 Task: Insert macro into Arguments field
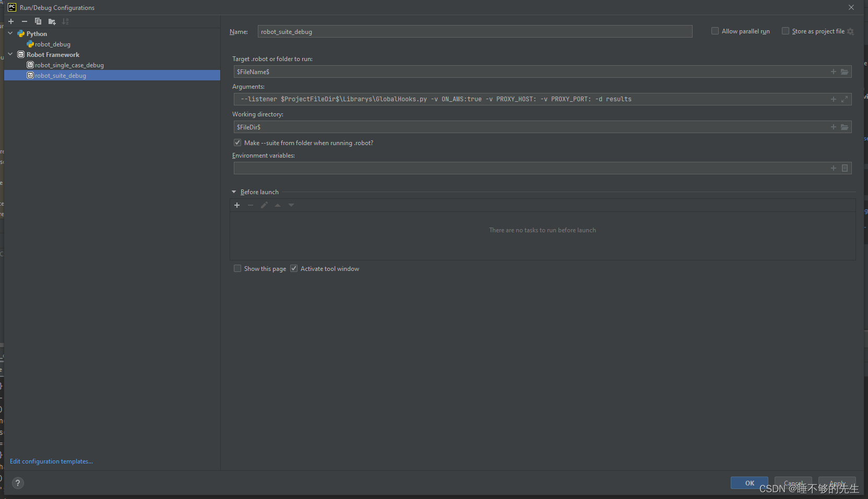pyautogui.click(x=833, y=99)
